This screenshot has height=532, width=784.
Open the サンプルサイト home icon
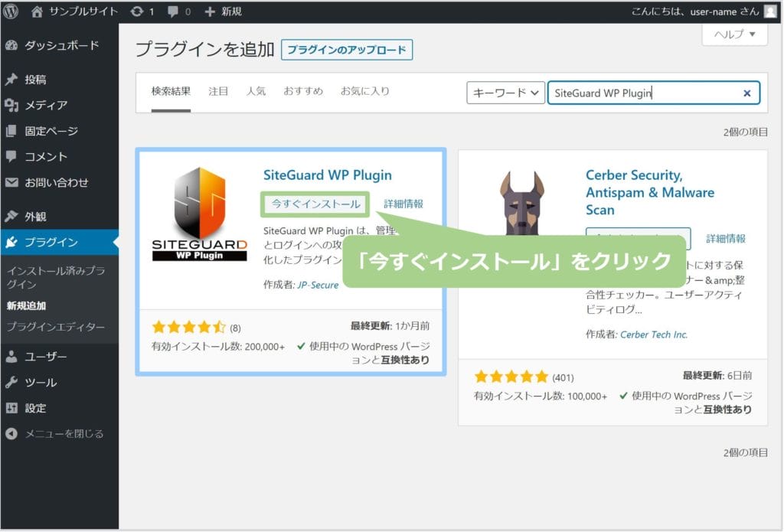[x=37, y=11]
